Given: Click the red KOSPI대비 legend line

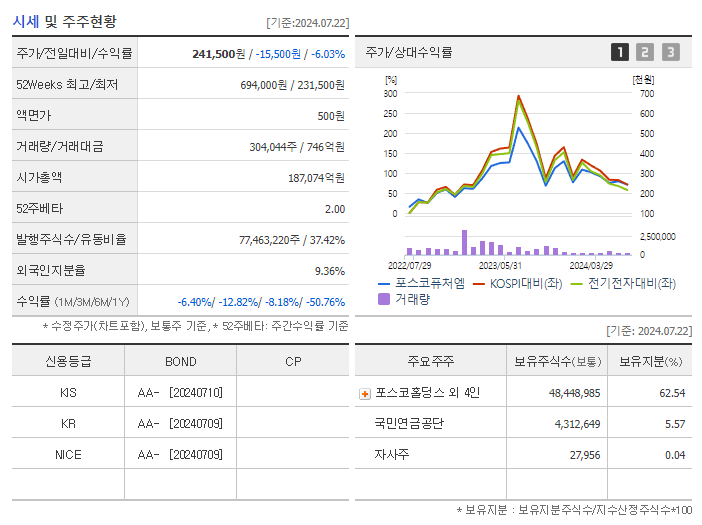Looking at the screenshot, I should tap(479, 284).
